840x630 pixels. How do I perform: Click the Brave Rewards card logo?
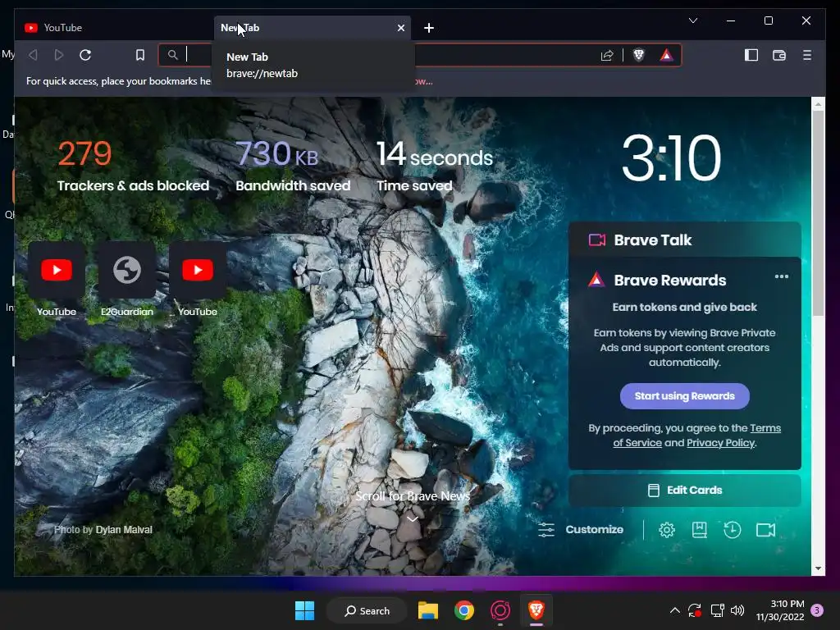tap(596, 280)
